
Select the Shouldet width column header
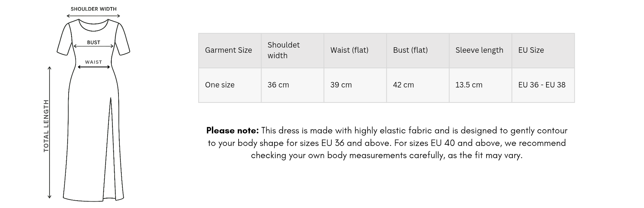[x=283, y=50]
